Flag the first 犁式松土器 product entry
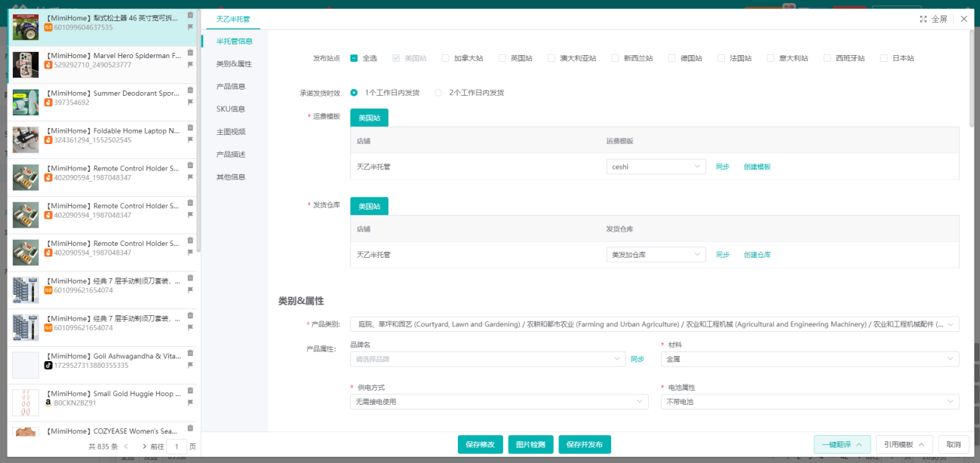Viewport: 980px width, 463px height. [190, 27]
